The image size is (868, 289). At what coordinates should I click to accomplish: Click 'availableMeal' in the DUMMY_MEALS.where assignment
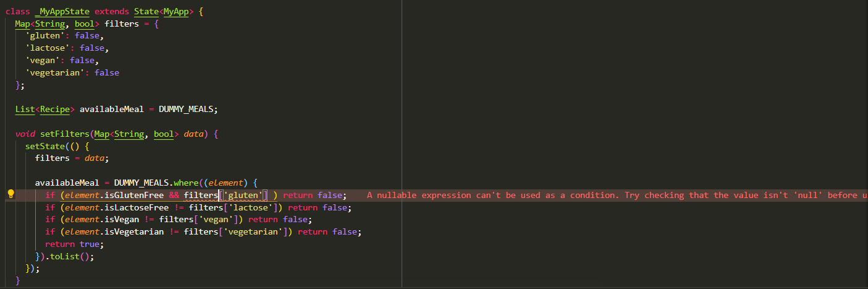67,183
